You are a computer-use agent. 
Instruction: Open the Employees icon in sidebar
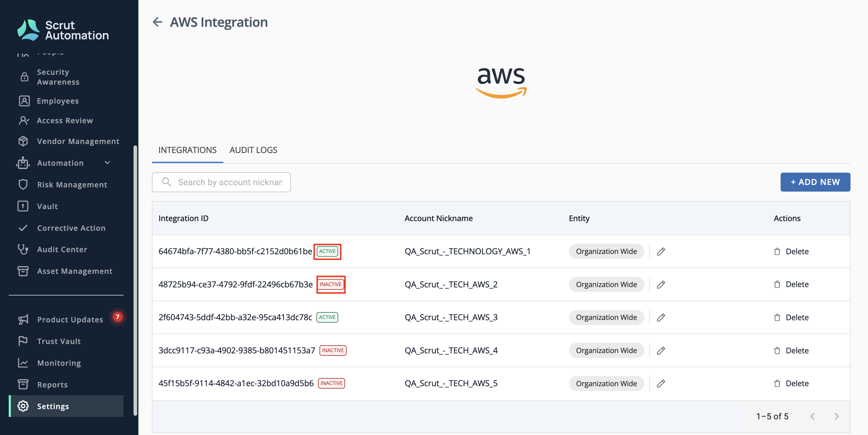[x=24, y=101]
